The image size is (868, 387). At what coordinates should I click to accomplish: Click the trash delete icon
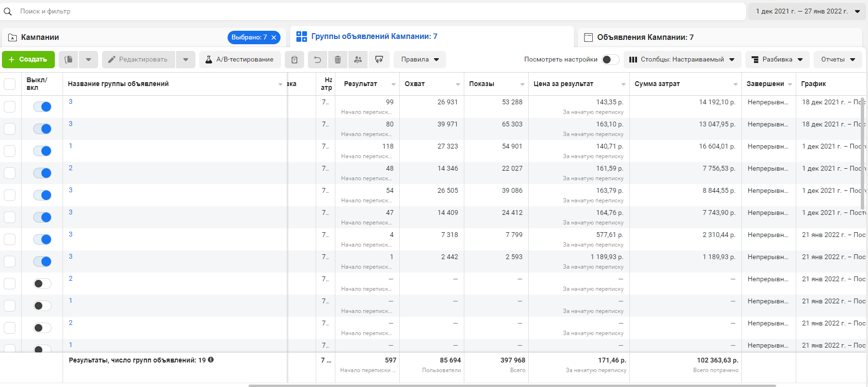[x=338, y=60]
